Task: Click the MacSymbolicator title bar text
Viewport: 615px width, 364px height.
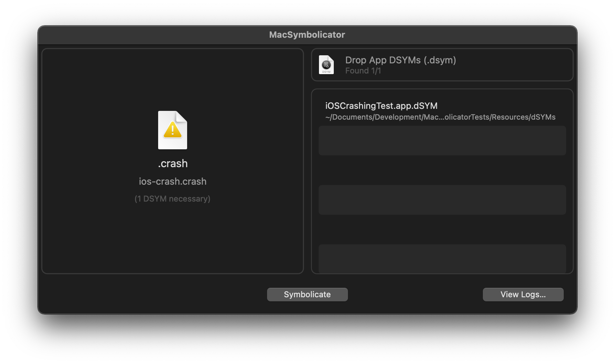Action: (x=307, y=34)
